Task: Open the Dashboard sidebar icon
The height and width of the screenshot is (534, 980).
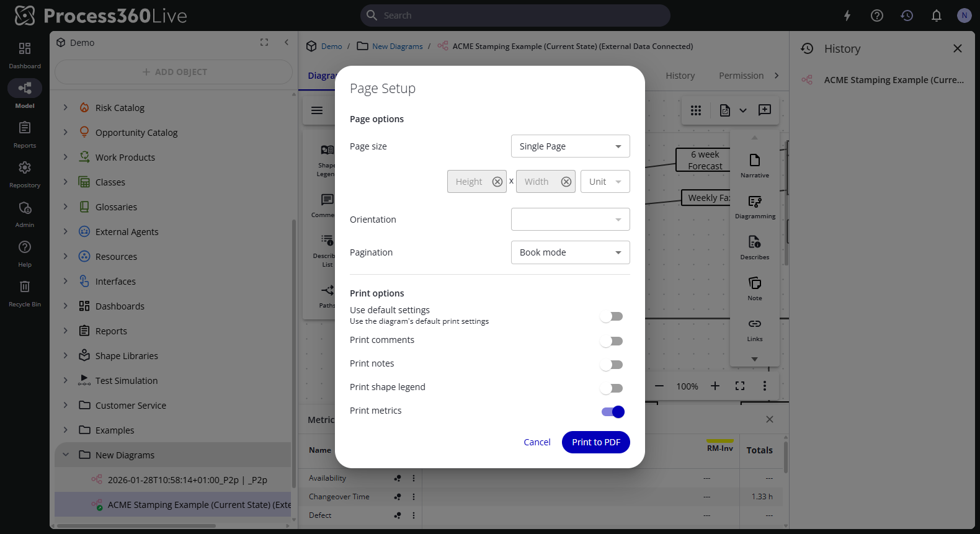Action: point(25,55)
